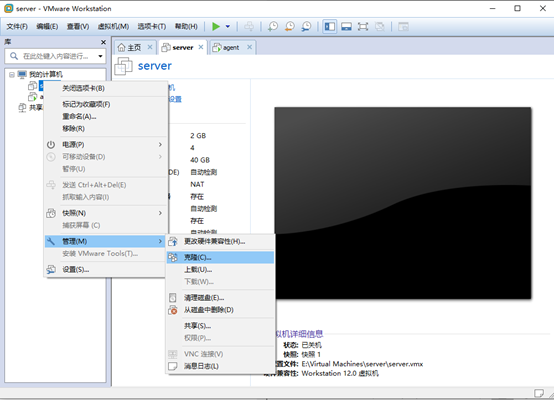Open the power options dropdown arrow
Screen dimensions: 554x400
228,27
